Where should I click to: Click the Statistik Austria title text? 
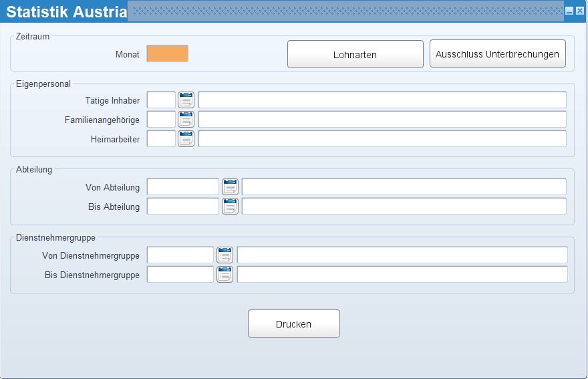point(67,11)
